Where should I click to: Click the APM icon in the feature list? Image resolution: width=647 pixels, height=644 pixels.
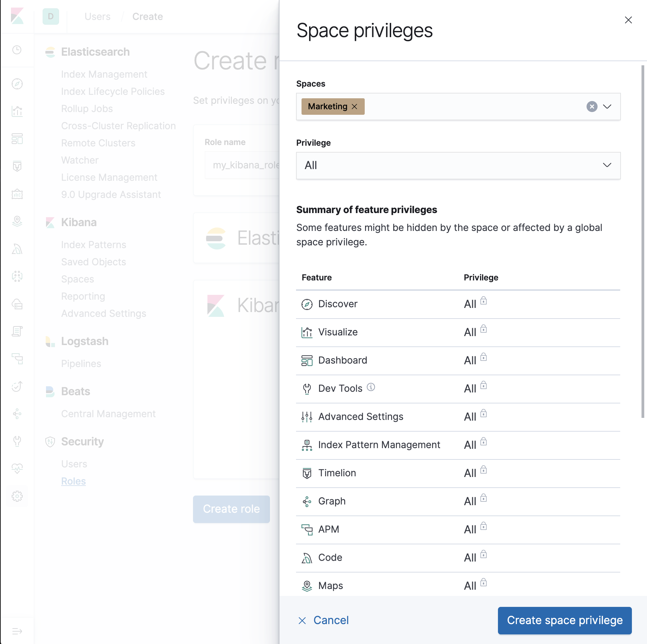[x=307, y=529]
